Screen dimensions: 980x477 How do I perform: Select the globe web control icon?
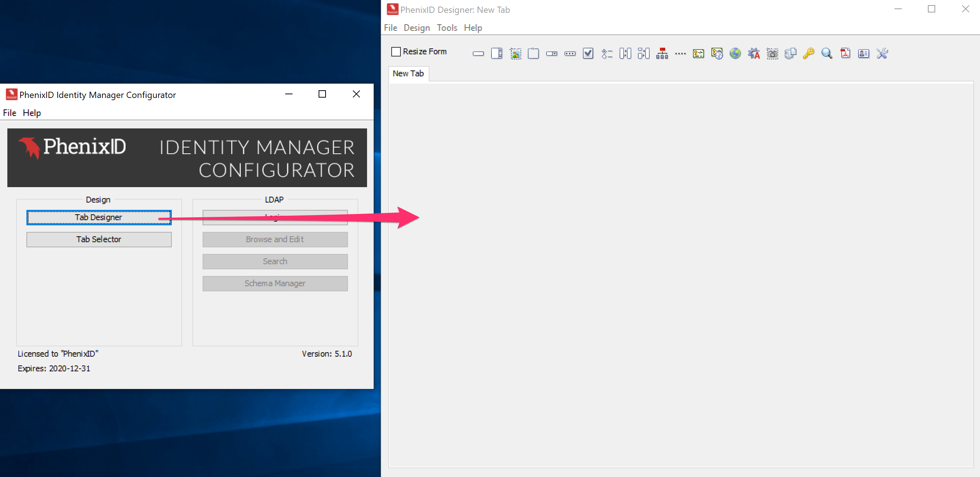(x=735, y=53)
